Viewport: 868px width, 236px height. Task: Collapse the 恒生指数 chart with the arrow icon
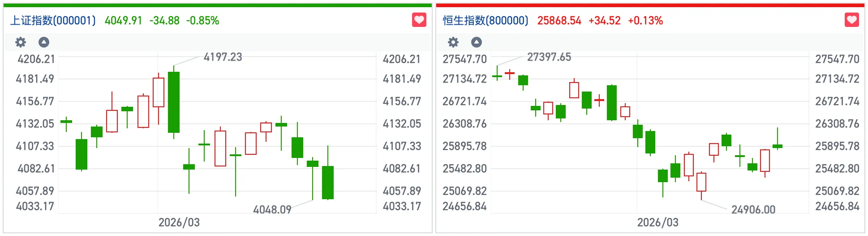pyautogui.click(x=477, y=42)
